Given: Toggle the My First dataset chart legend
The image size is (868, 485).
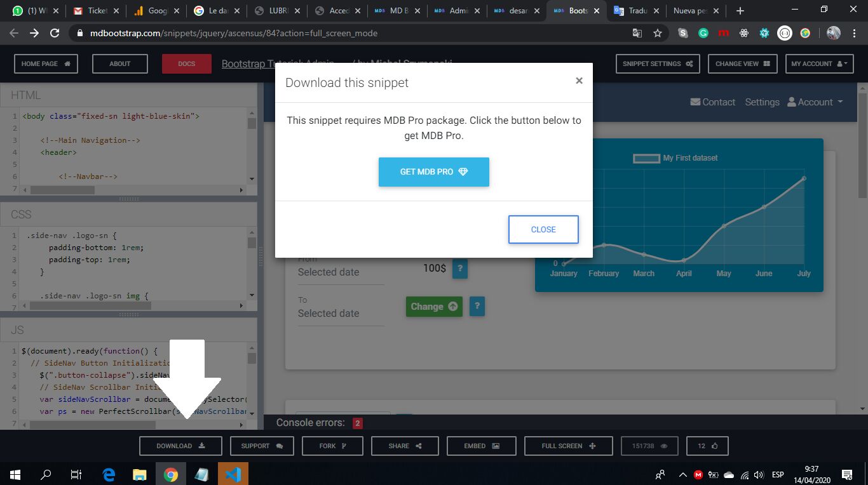Looking at the screenshot, I should click(675, 158).
